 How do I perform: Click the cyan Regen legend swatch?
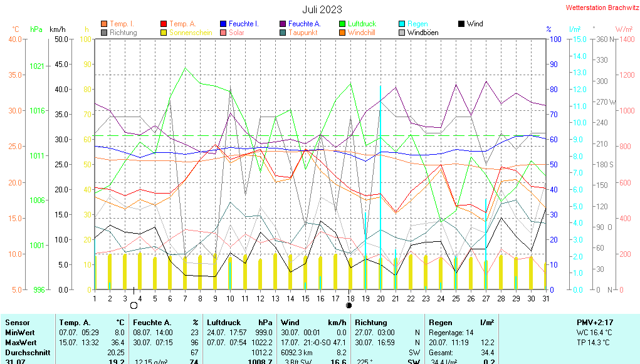[x=402, y=24]
